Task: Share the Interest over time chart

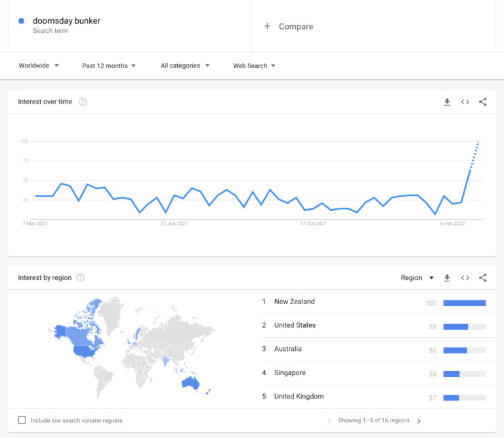Action: pos(483,102)
